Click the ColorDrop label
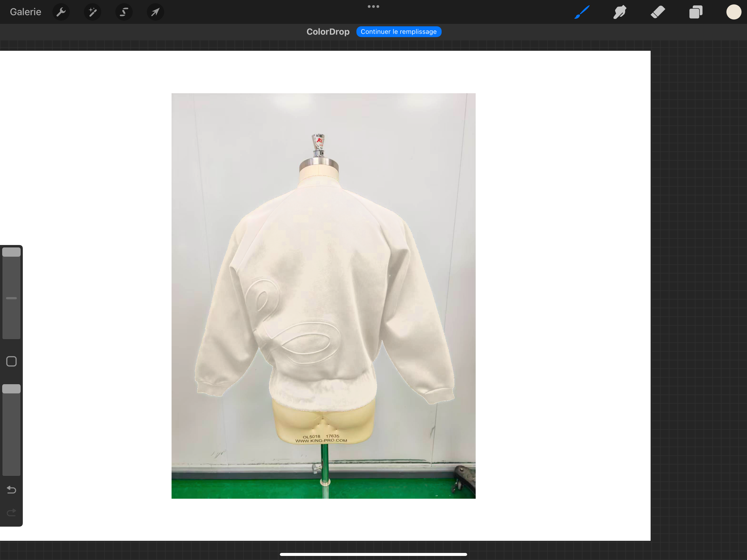The width and height of the screenshot is (747, 560). tap(328, 32)
